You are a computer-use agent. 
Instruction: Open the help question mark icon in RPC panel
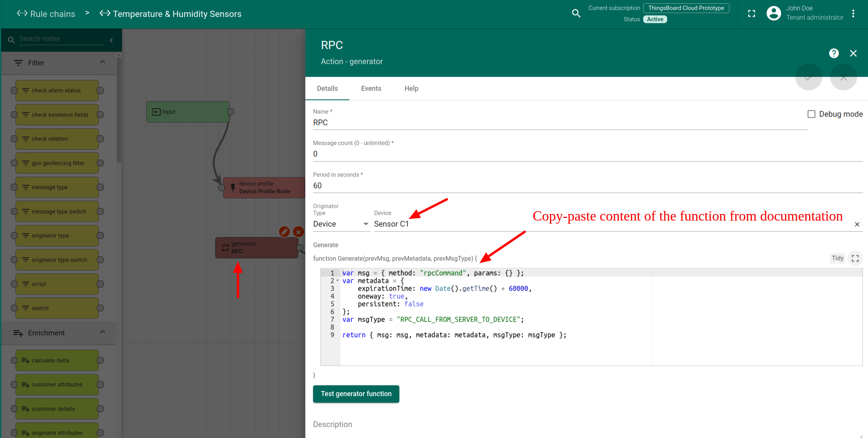pos(834,53)
